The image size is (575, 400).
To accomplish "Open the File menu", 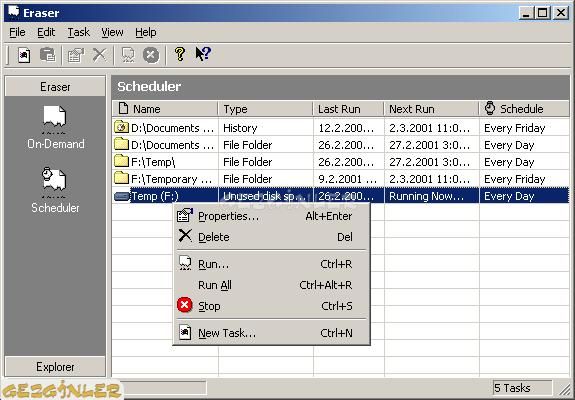I will (x=17, y=32).
